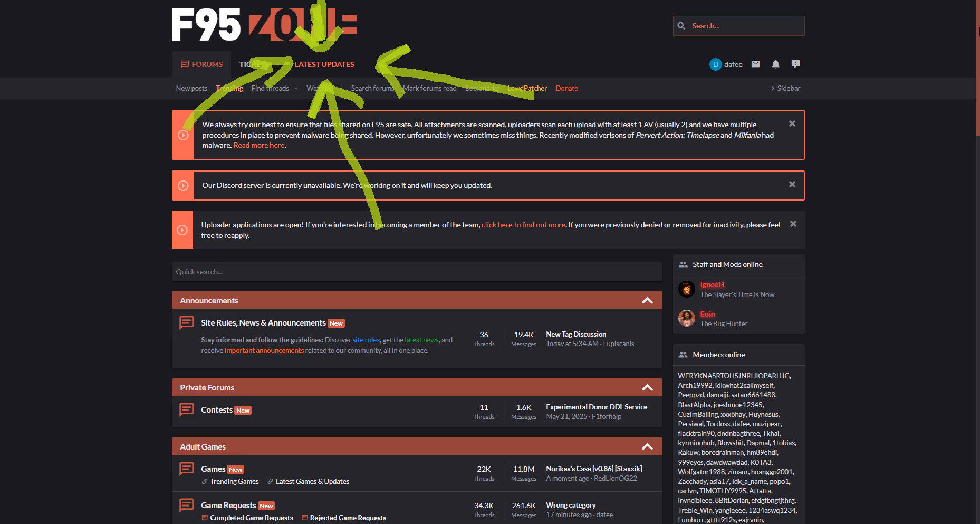Focus the Quick search box
The image size is (980, 524).
click(x=417, y=272)
